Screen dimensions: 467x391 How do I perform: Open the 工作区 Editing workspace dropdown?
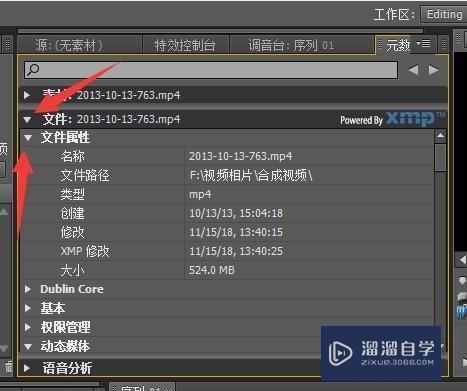(444, 14)
